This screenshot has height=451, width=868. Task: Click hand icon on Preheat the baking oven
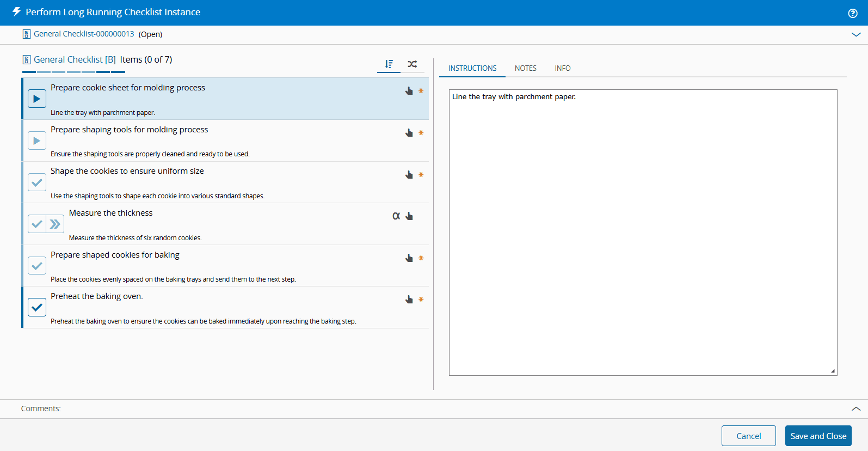[409, 300]
